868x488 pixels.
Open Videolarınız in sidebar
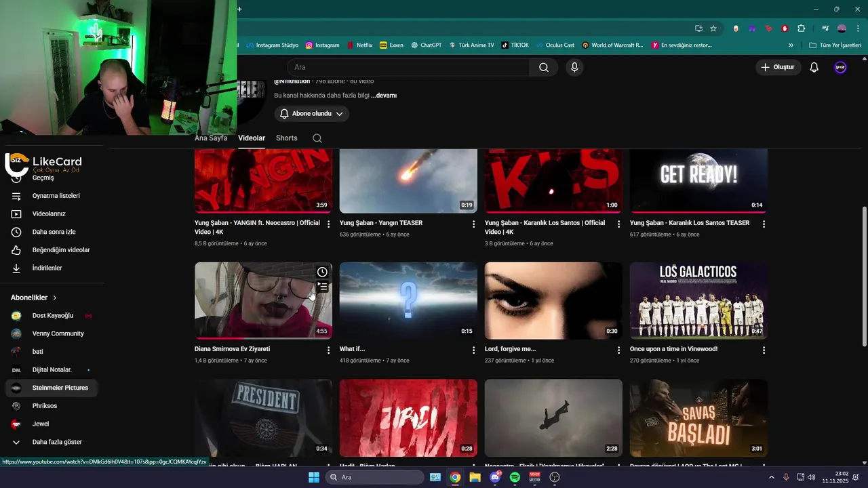[51, 214]
